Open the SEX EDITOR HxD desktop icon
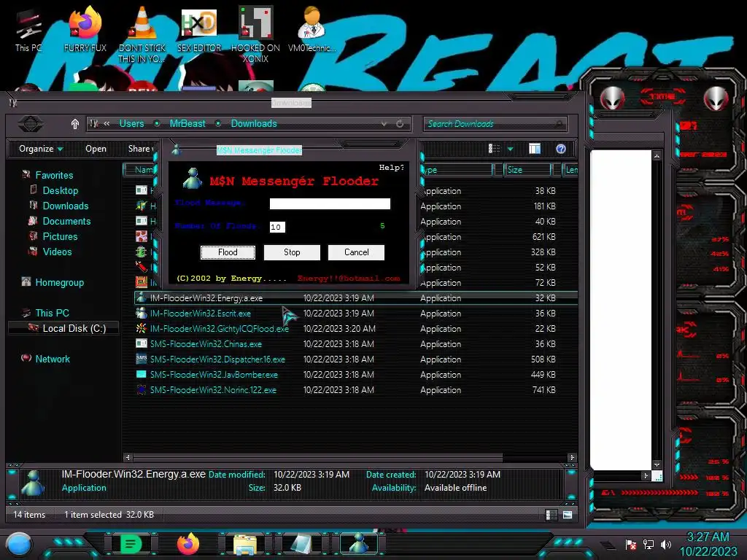747x560 pixels. point(199,29)
